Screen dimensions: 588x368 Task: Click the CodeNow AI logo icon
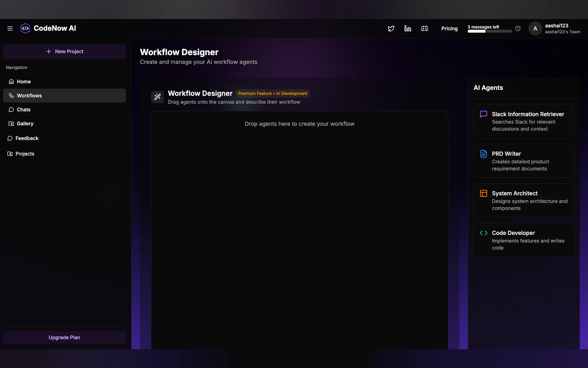click(x=25, y=29)
